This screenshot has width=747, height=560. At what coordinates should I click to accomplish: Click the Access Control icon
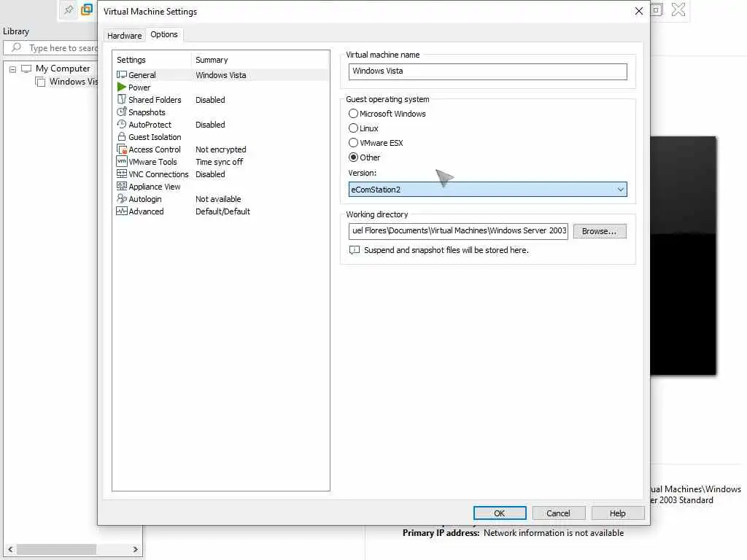coord(122,149)
